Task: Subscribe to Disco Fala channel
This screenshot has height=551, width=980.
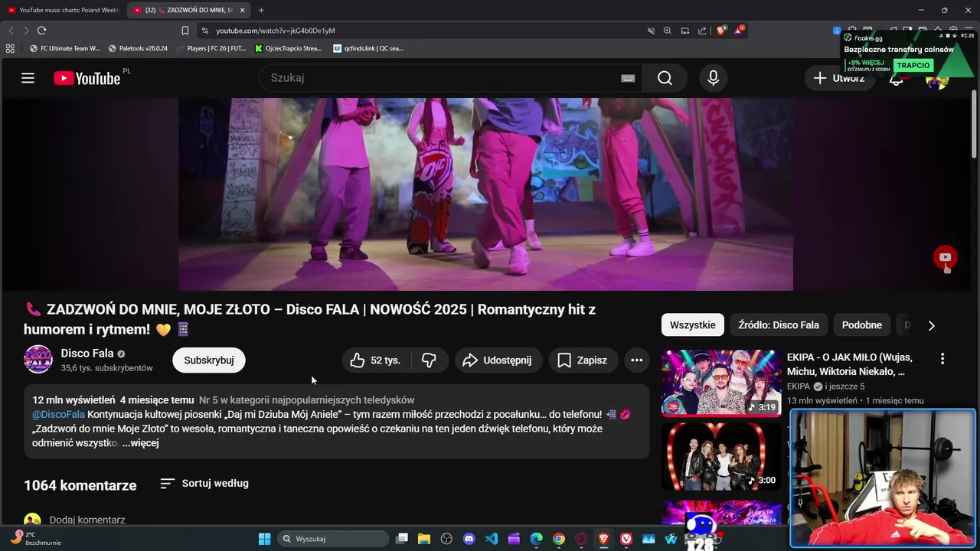Action: pyautogui.click(x=209, y=360)
